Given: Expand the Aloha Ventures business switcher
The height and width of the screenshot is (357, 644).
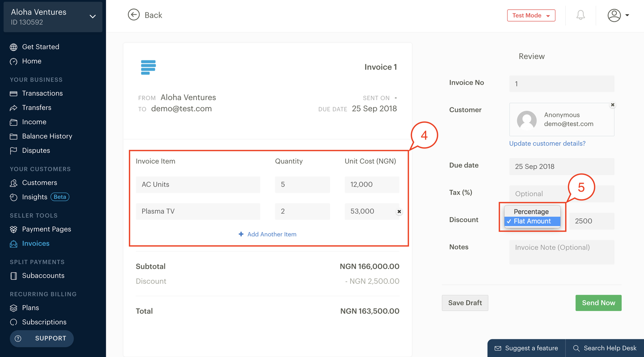Looking at the screenshot, I should tap(53, 17).
